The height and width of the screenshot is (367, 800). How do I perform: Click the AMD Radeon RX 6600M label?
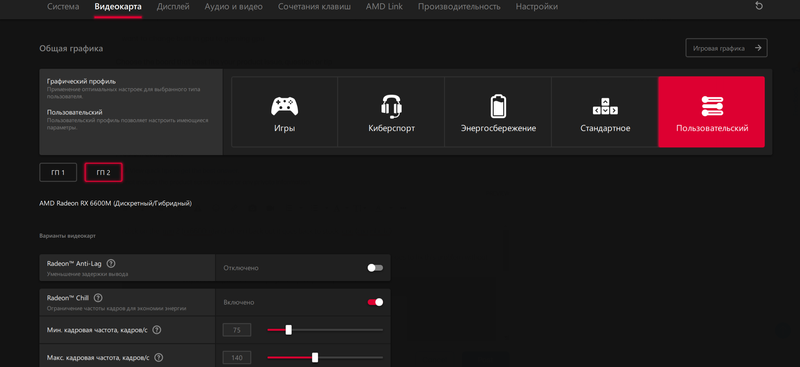(116, 203)
